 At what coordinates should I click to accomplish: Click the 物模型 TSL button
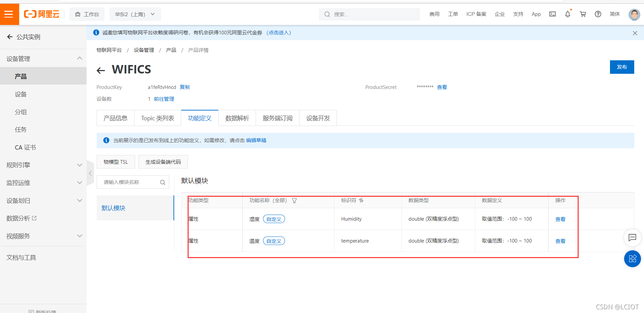click(116, 162)
